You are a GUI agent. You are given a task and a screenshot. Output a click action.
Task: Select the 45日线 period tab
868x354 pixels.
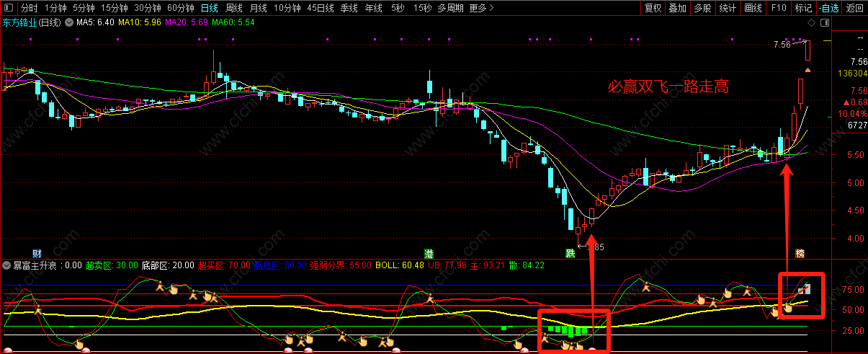pyautogui.click(x=321, y=9)
